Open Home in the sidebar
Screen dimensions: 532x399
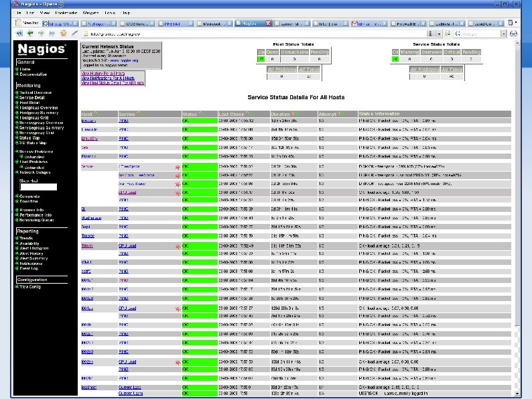25,69
